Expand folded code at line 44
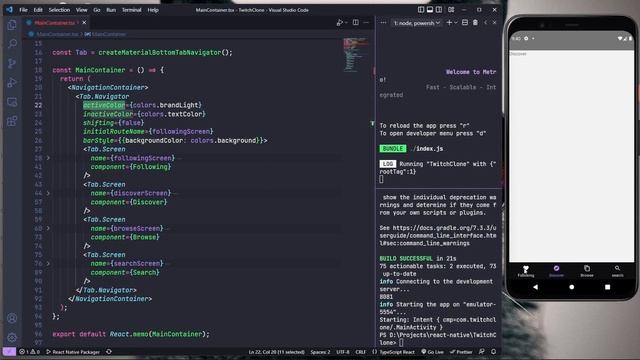 [x=48, y=193]
